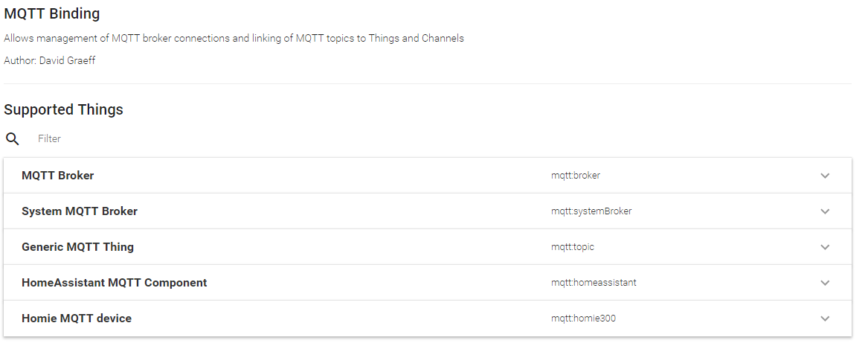Click the mqtt:systemBroker identifier text

click(591, 211)
